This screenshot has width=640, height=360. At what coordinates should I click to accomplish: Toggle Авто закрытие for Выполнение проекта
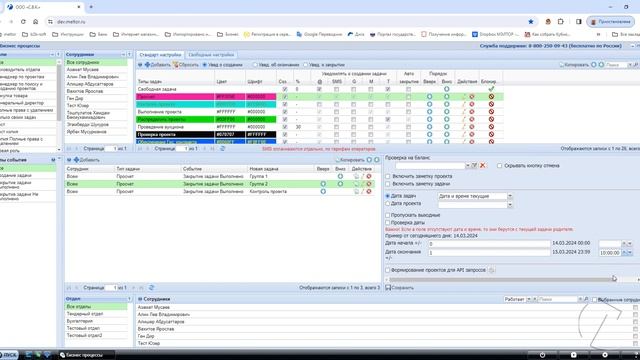pos(409,112)
